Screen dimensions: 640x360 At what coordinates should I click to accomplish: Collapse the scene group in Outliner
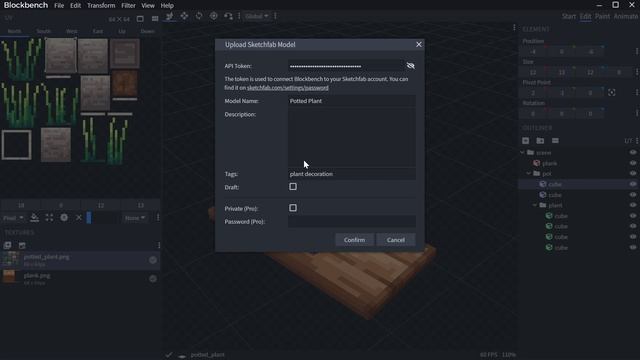tap(522, 152)
